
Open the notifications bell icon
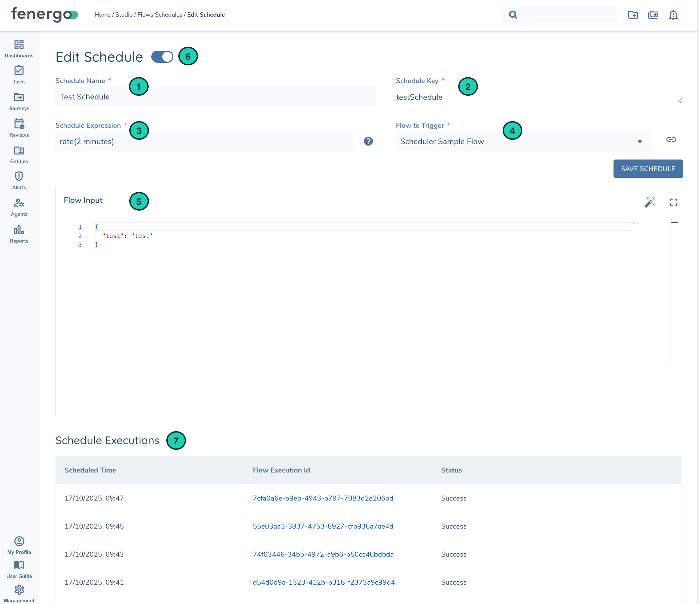[x=673, y=15]
